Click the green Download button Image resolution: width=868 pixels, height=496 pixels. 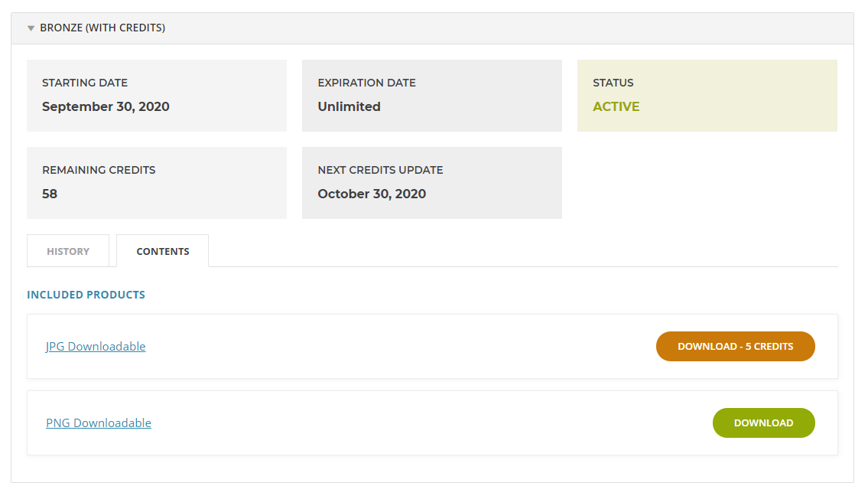point(763,423)
